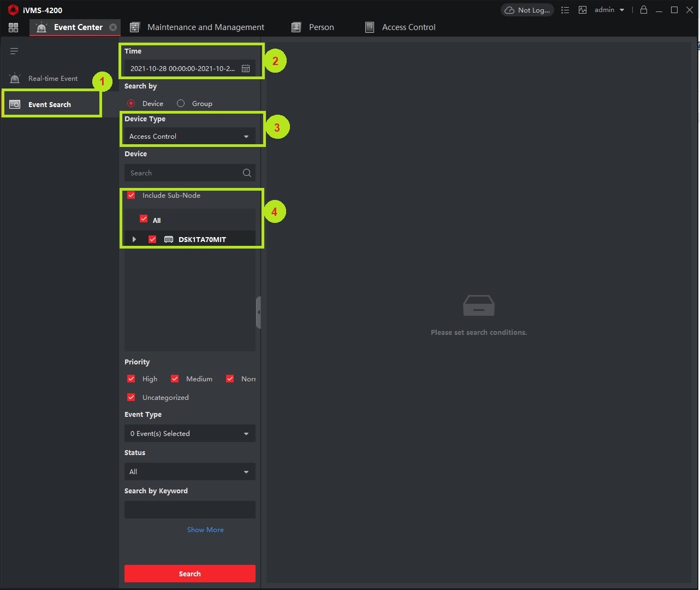
Task: Open the resource monitor icon near admin
Action: point(583,10)
